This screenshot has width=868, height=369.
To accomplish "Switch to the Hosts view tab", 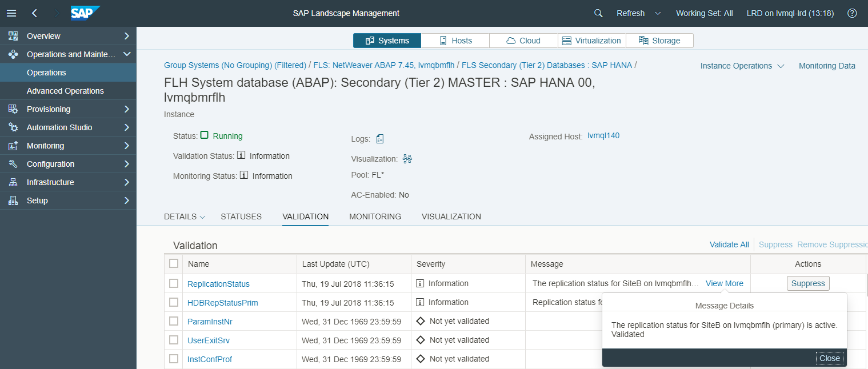I will pyautogui.click(x=455, y=41).
